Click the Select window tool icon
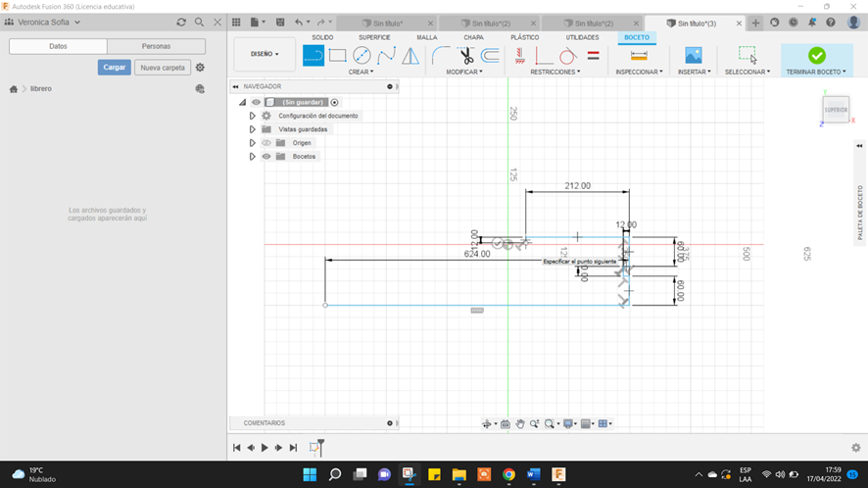This screenshot has width=868, height=488. point(747,56)
